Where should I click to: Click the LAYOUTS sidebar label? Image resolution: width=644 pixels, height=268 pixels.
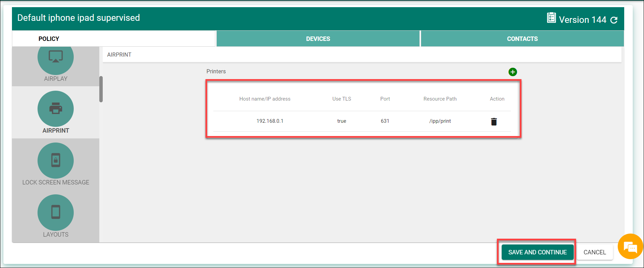point(56,235)
